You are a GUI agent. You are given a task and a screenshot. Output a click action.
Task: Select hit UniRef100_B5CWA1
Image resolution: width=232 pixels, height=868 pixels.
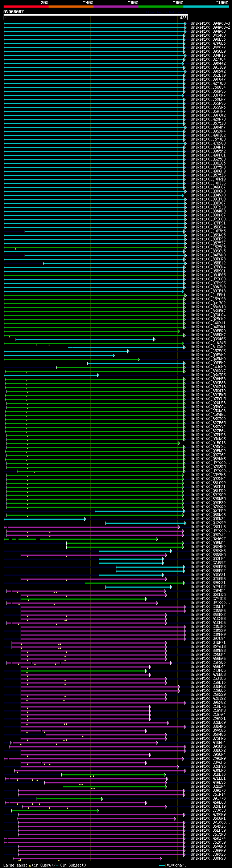tap(208, 819)
